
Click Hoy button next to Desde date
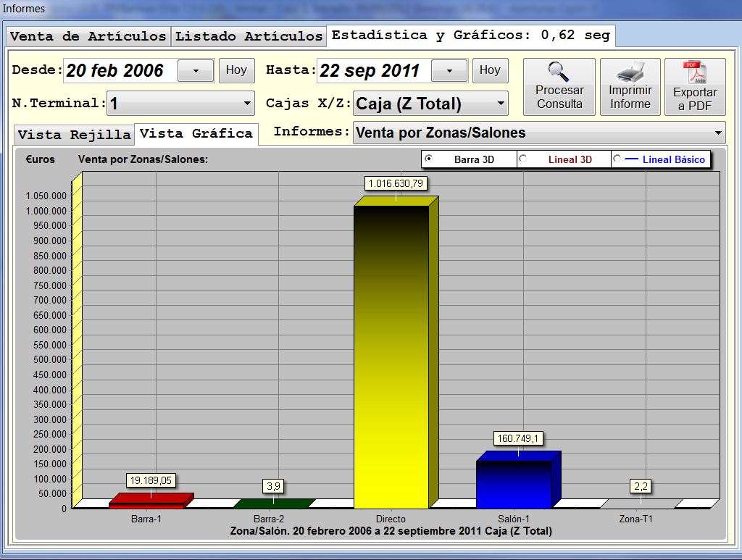(x=236, y=70)
